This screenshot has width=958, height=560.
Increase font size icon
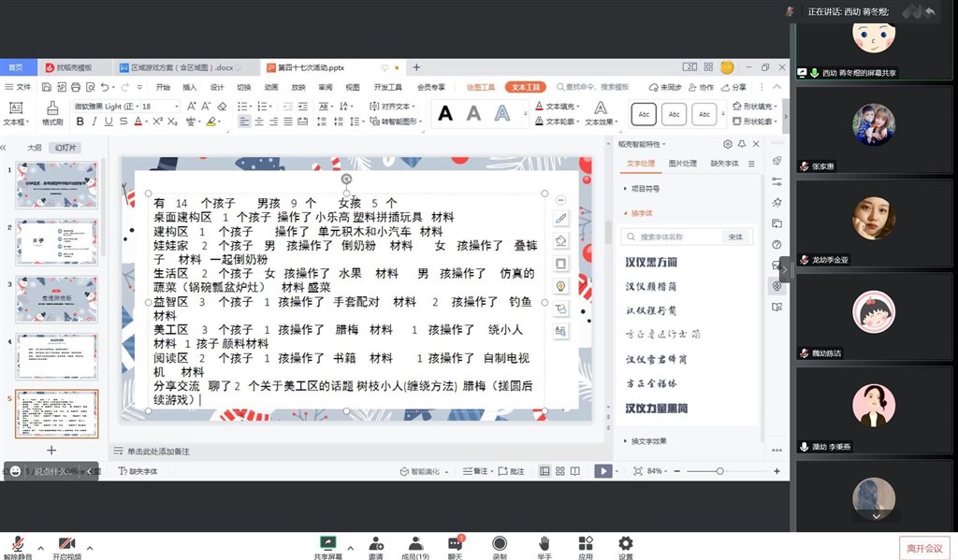point(191,107)
